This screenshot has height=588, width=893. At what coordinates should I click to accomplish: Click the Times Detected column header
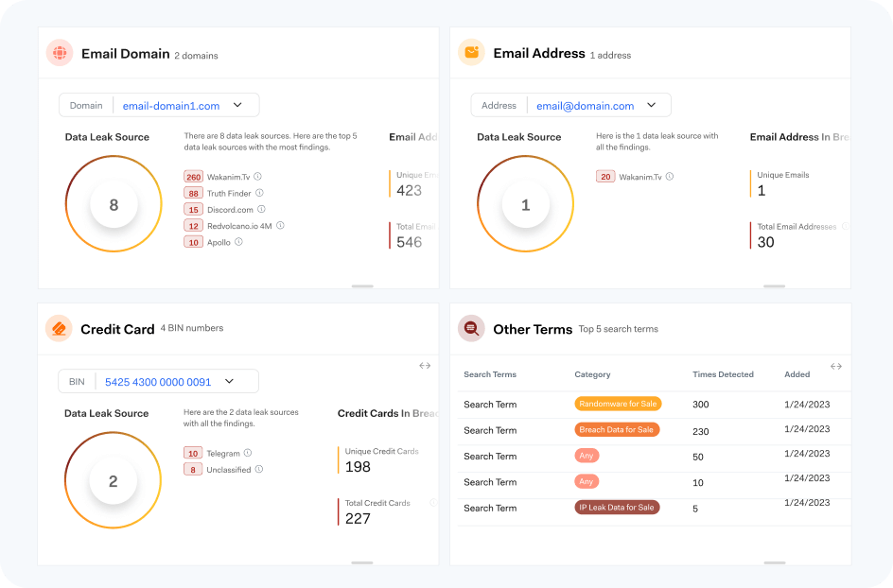pyautogui.click(x=724, y=374)
